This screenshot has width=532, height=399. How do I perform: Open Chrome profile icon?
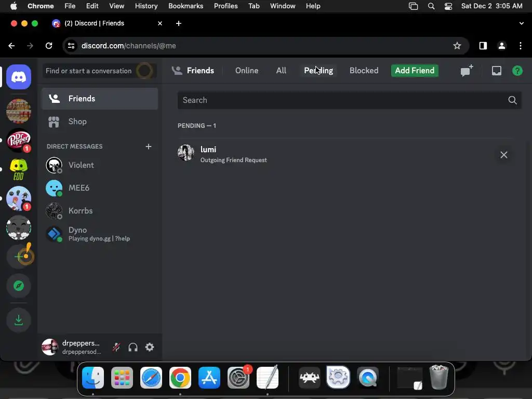tap(502, 46)
